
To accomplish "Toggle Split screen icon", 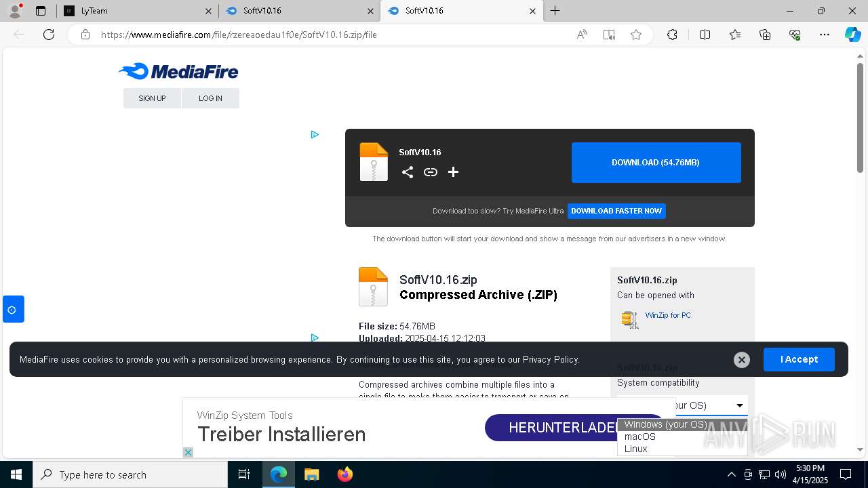I will [x=705, y=35].
